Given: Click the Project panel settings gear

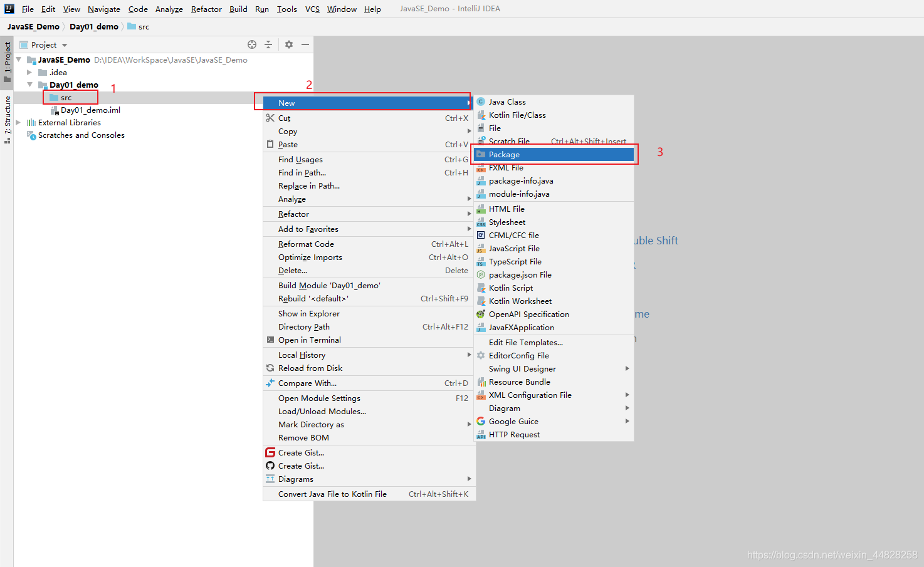Looking at the screenshot, I should [289, 44].
